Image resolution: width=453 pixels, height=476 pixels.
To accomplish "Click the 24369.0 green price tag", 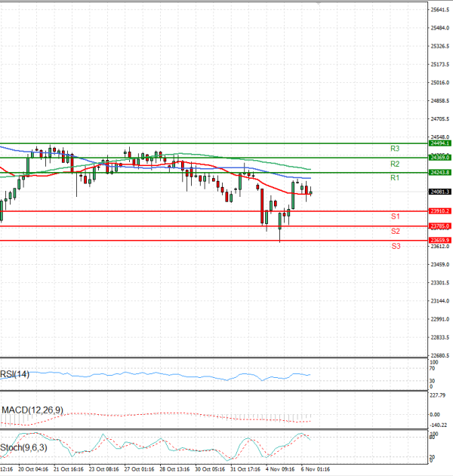I will pyautogui.click(x=439, y=158).
